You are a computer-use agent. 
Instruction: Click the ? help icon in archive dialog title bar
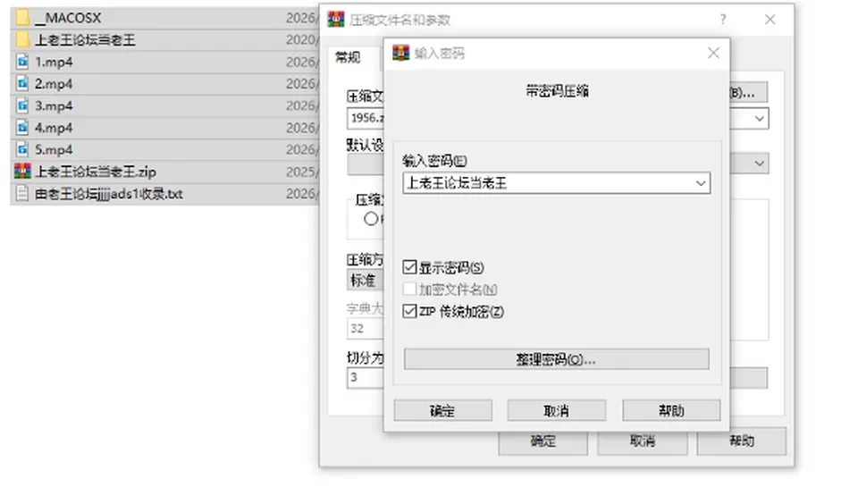723,20
